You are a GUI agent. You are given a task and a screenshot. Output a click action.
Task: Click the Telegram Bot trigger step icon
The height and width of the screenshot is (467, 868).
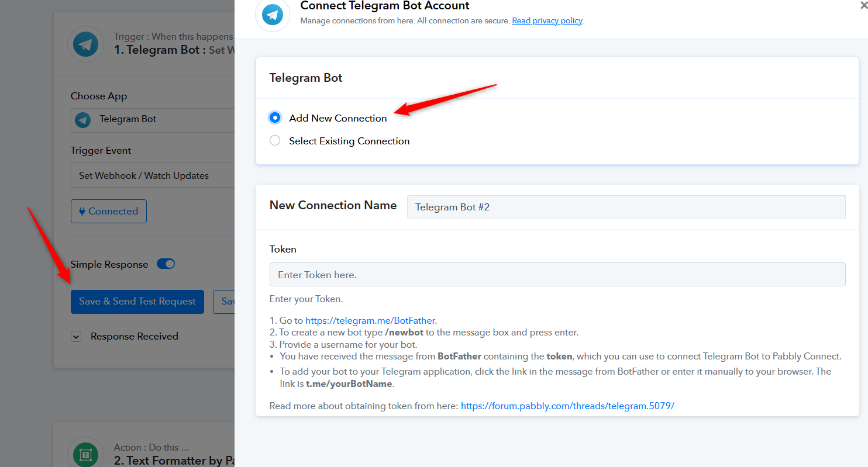point(86,44)
